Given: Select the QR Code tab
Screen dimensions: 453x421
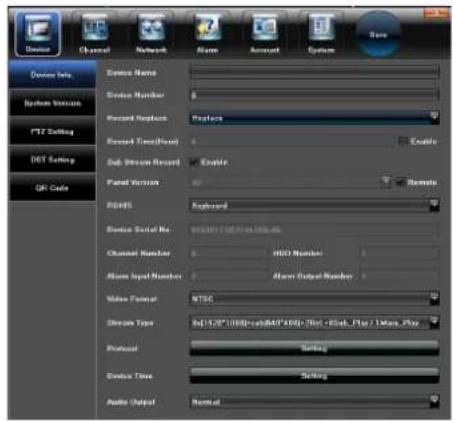Looking at the screenshot, I should click(52, 188).
